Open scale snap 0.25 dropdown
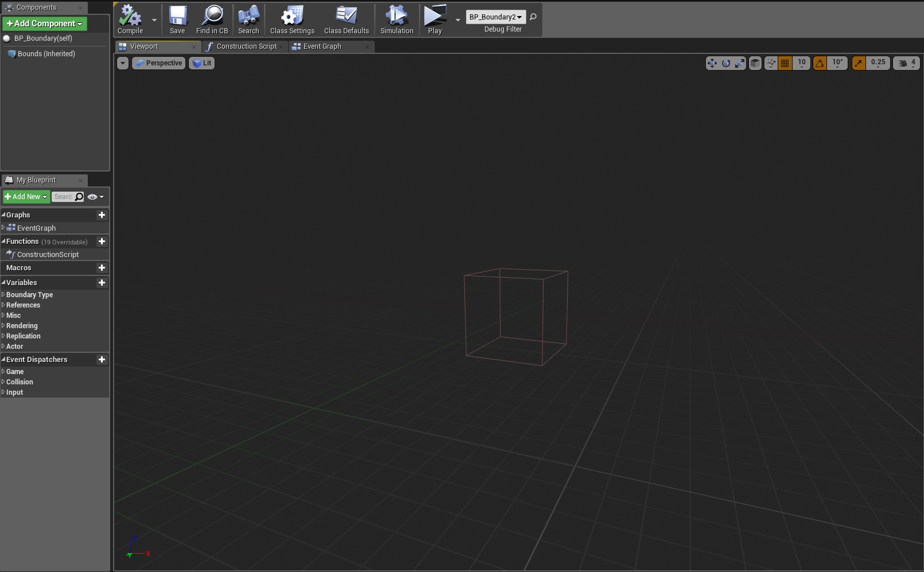924x572 pixels. (x=878, y=63)
